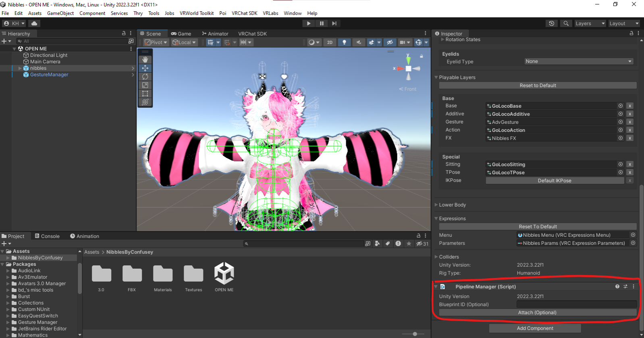Click the Favorites star icon in Project

(x=409, y=244)
